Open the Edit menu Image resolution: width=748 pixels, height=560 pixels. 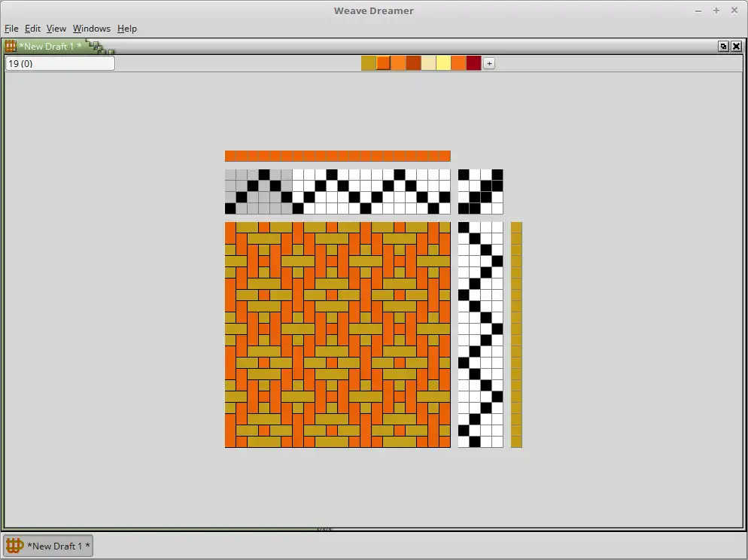[32, 29]
